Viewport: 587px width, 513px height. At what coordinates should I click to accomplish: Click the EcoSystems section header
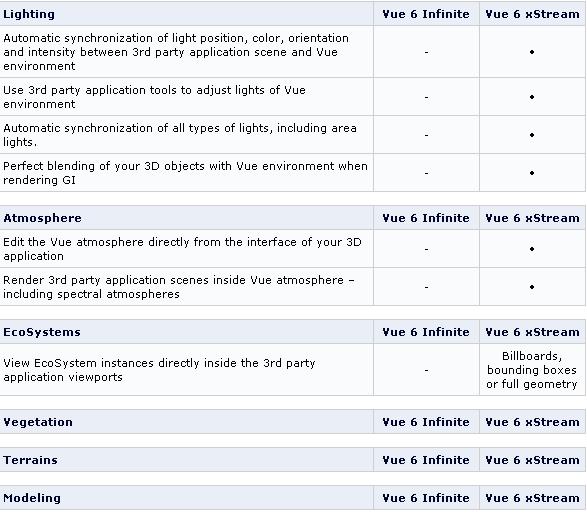click(x=42, y=332)
